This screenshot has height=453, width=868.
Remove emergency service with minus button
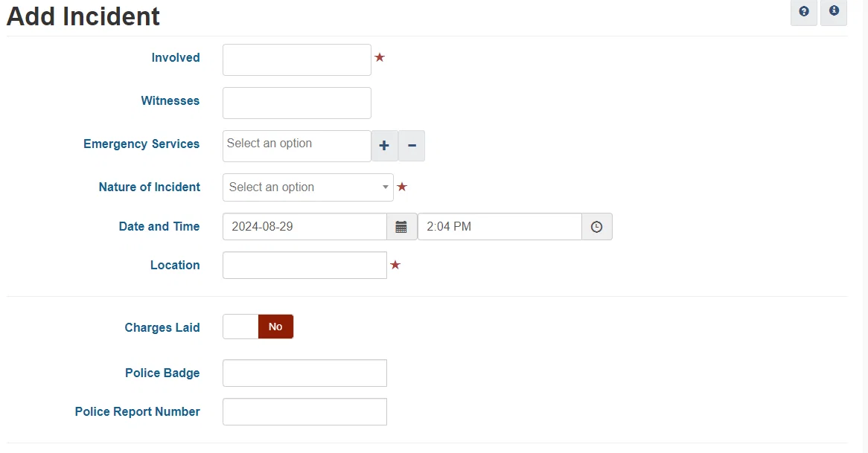coord(412,146)
